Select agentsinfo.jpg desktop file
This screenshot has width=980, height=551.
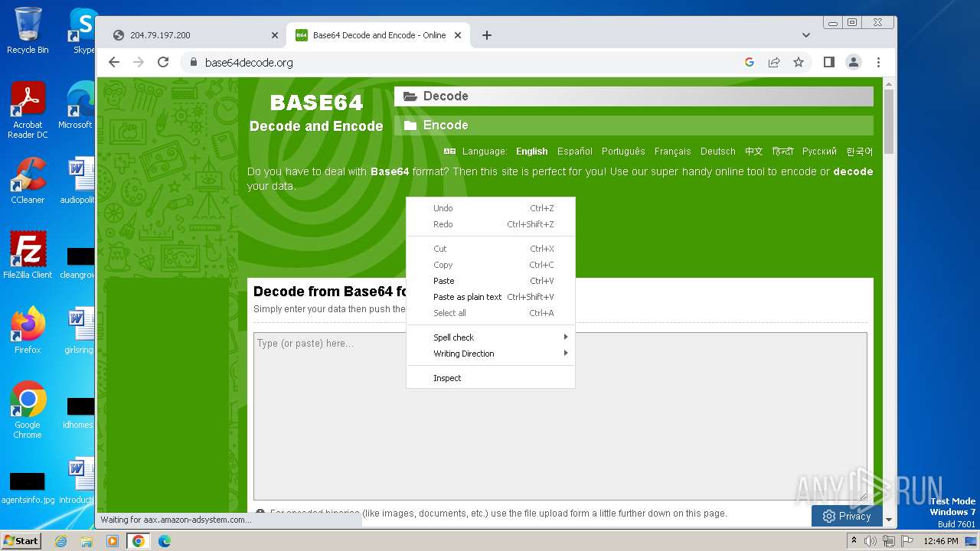tap(28, 487)
